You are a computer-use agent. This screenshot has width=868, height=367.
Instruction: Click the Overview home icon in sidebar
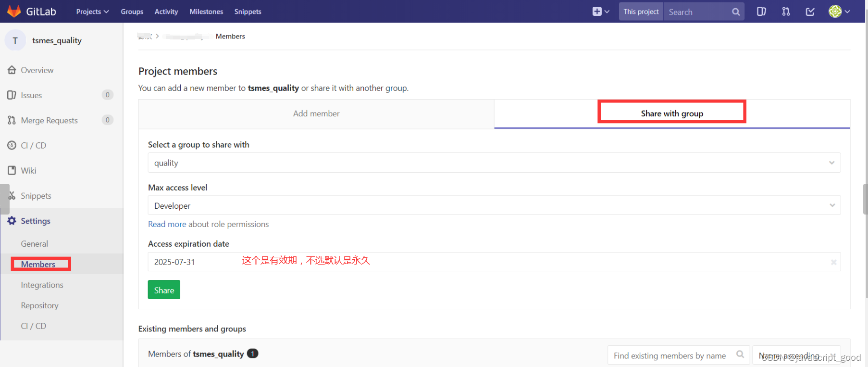point(12,70)
